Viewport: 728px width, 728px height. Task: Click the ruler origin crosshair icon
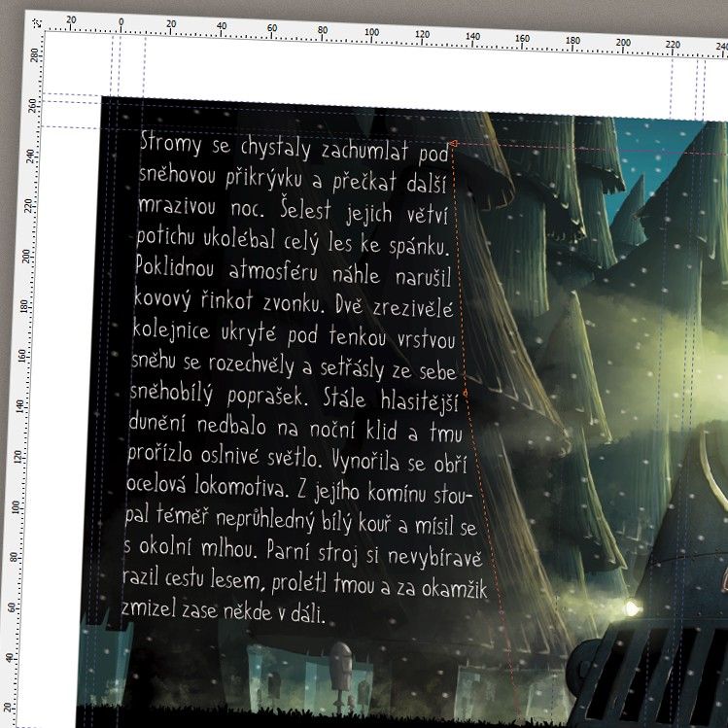(37, 22)
